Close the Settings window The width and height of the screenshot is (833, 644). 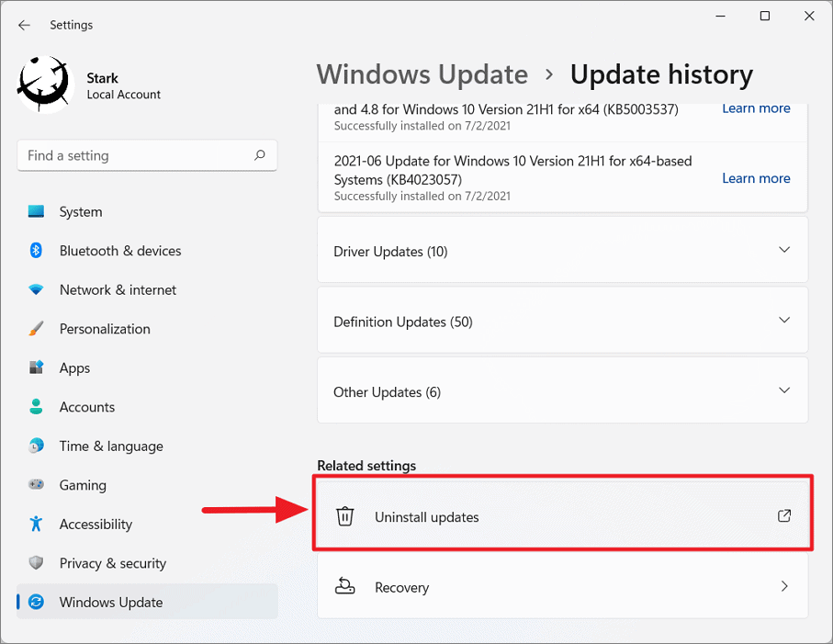tap(809, 16)
